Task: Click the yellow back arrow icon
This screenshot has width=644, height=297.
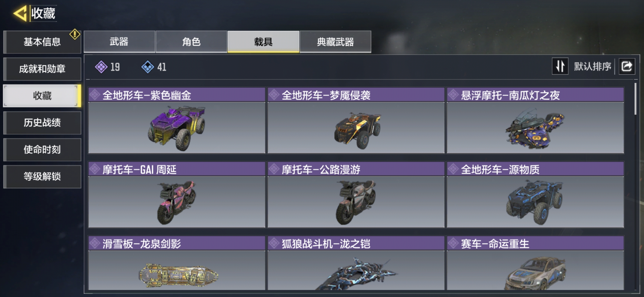Action: [x=20, y=13]
